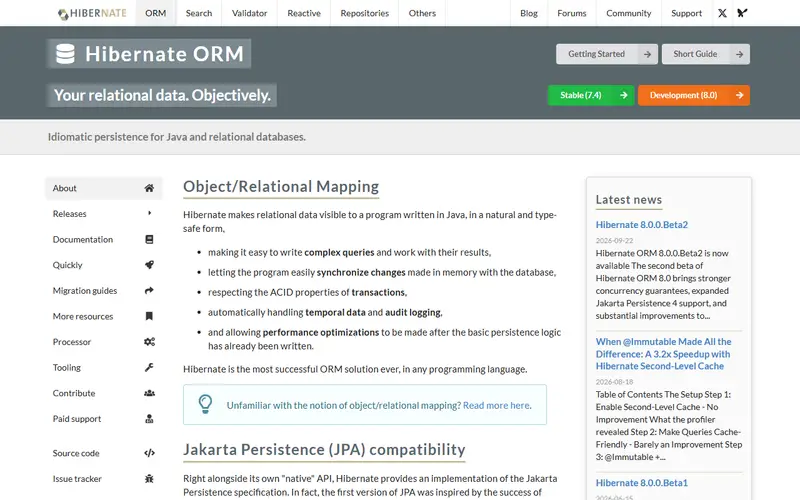This screenshot has width=800, height=500.
Task: Open the Bluesky butterfly icon
Action: point(742,13)
